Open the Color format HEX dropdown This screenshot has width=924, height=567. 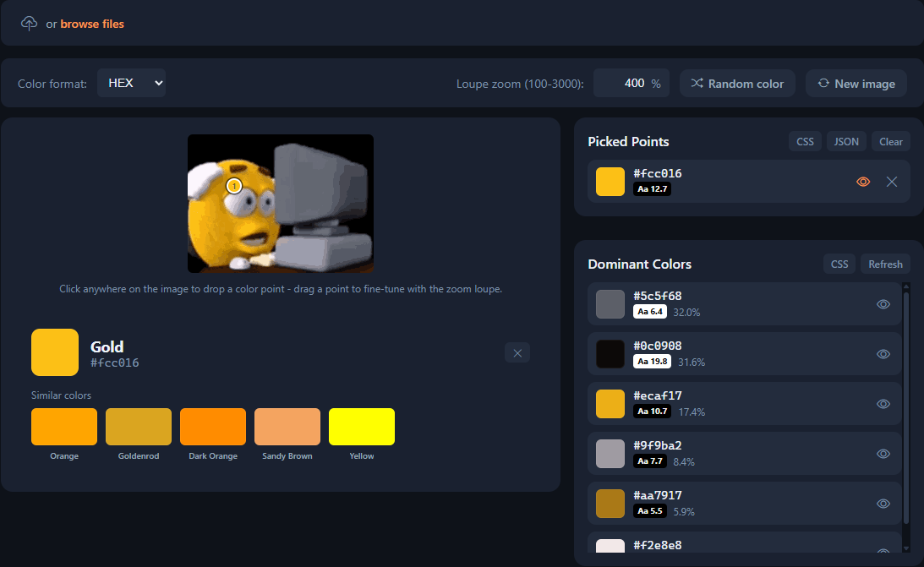click(131, 83)
